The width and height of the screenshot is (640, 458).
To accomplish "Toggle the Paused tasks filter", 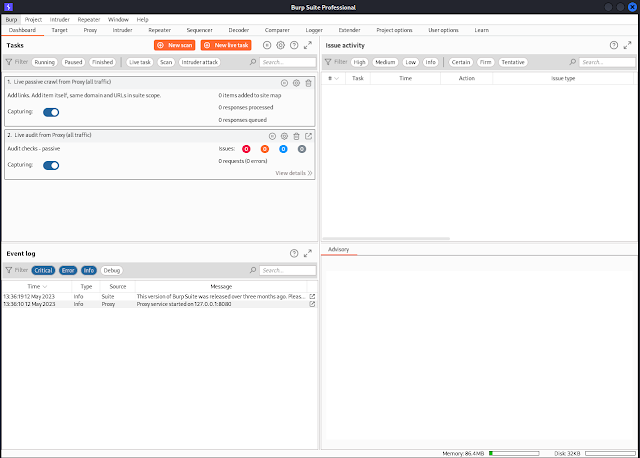I will [x=73, y=62].
